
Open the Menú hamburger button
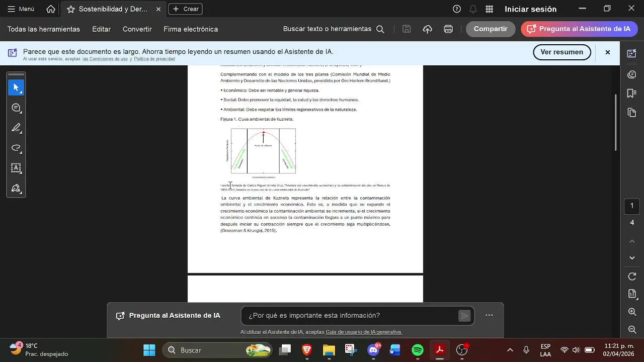coord(21,9)
